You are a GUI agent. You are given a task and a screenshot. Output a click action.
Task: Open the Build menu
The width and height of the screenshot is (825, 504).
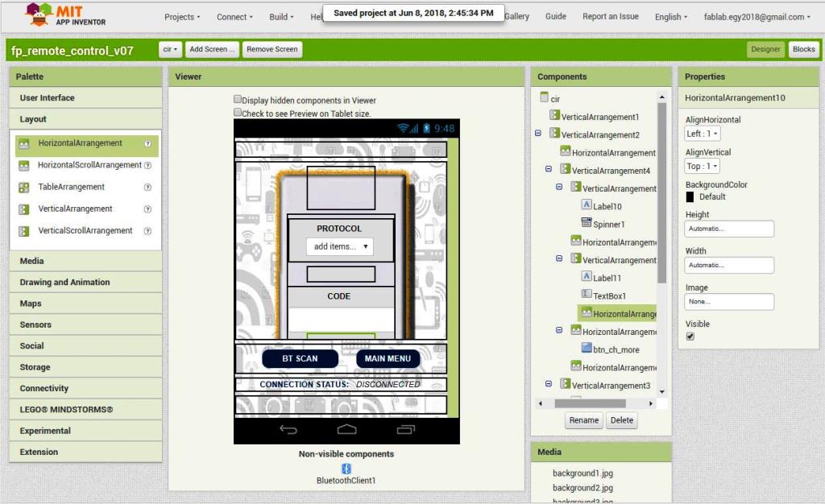[281, 17]
